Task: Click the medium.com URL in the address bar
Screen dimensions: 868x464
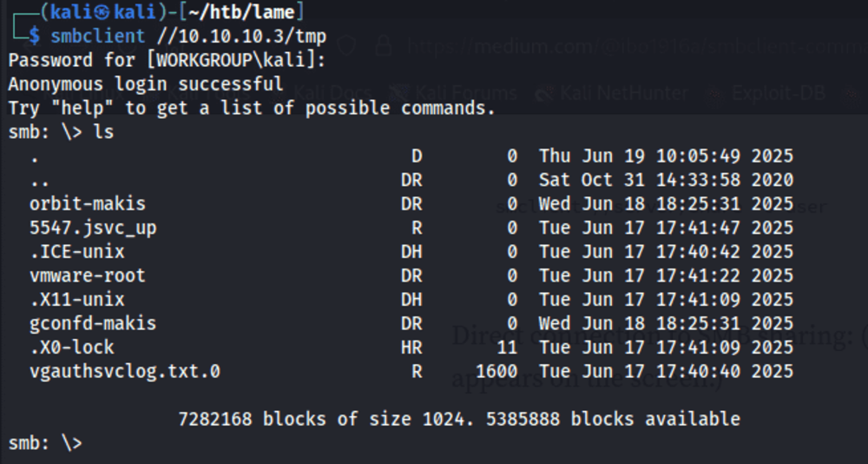Action: [x=636, y=45]
